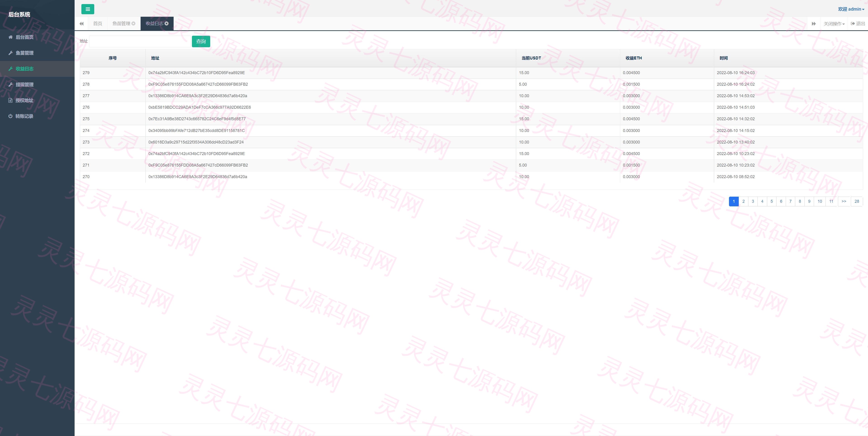Focus the 地址 search input field
The image size is (868, 436).
(140, 41)
